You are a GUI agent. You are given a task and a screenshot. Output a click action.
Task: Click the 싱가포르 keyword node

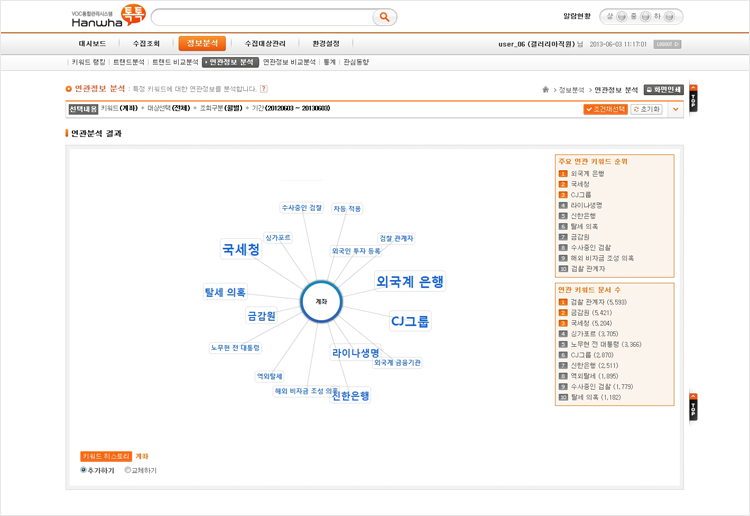point(278,237)
